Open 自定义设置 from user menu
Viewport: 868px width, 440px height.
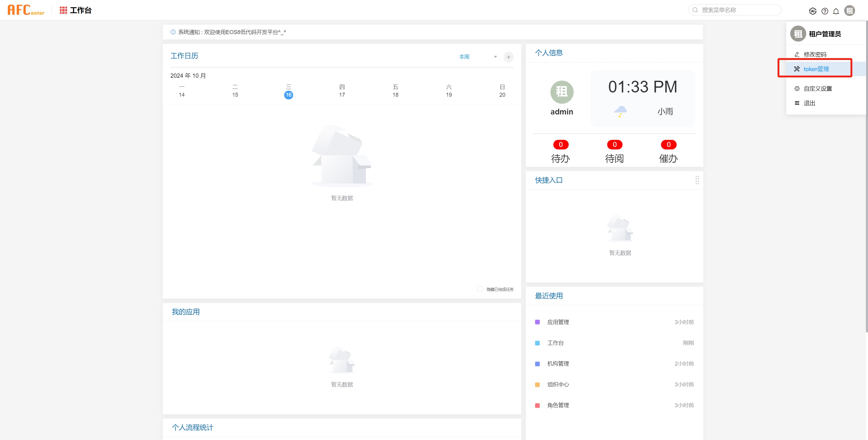[x=817, y=89]
